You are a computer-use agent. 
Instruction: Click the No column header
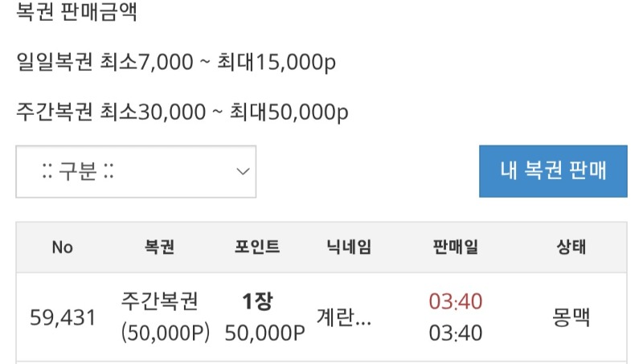click(x=62, y=247)
